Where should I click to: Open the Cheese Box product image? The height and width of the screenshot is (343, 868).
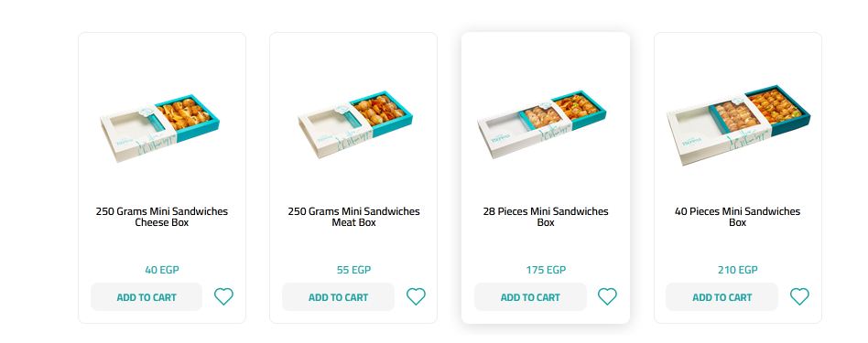[x=159, y=128]
